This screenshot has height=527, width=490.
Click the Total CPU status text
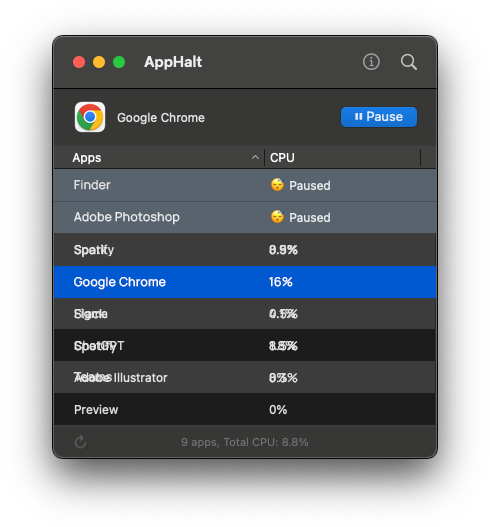coord(245,442)
